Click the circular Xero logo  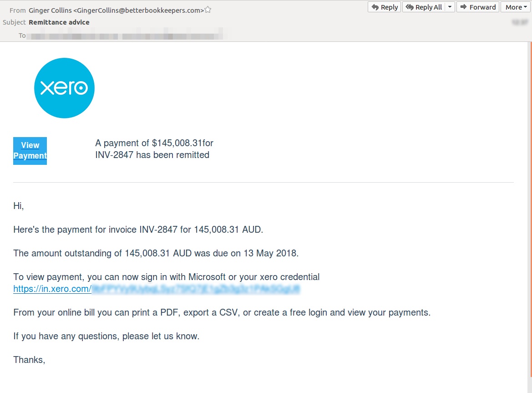click(x=64, y=87)
